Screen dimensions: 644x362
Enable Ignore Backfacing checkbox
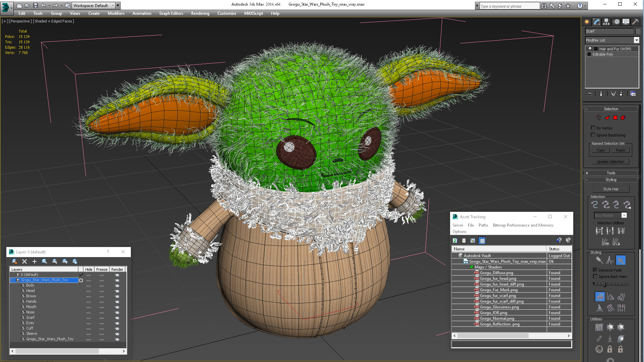[593, 135]
